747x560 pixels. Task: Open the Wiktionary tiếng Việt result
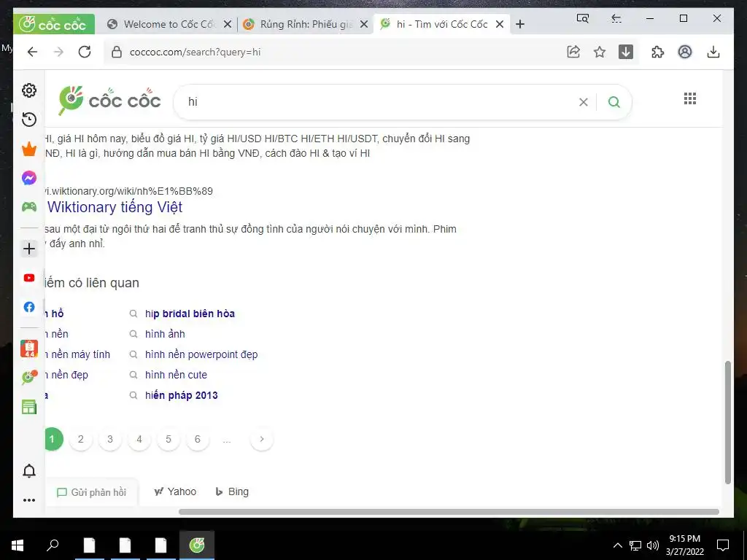coord(115,207)
